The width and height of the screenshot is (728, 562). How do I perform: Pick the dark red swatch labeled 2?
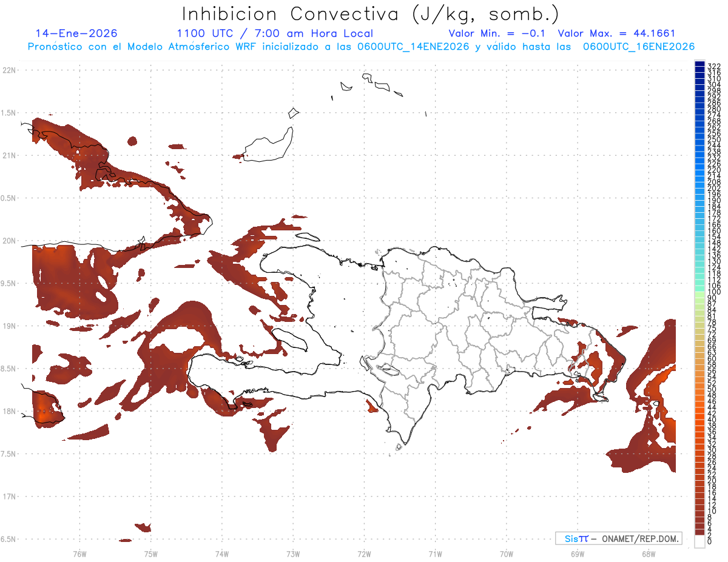coord(699,533)
